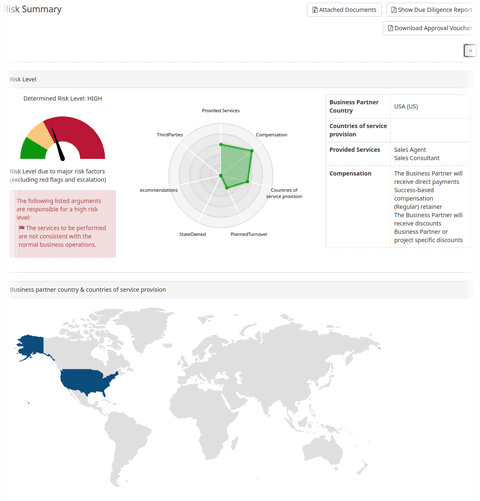Click the Business Partner Country table label
Viewport: 480px width, 501px height.
pyautogui.click(x=354, y=106)
